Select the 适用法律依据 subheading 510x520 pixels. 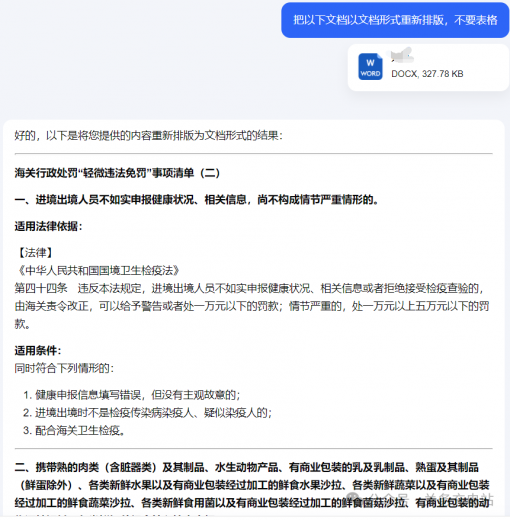coord(48,226)
